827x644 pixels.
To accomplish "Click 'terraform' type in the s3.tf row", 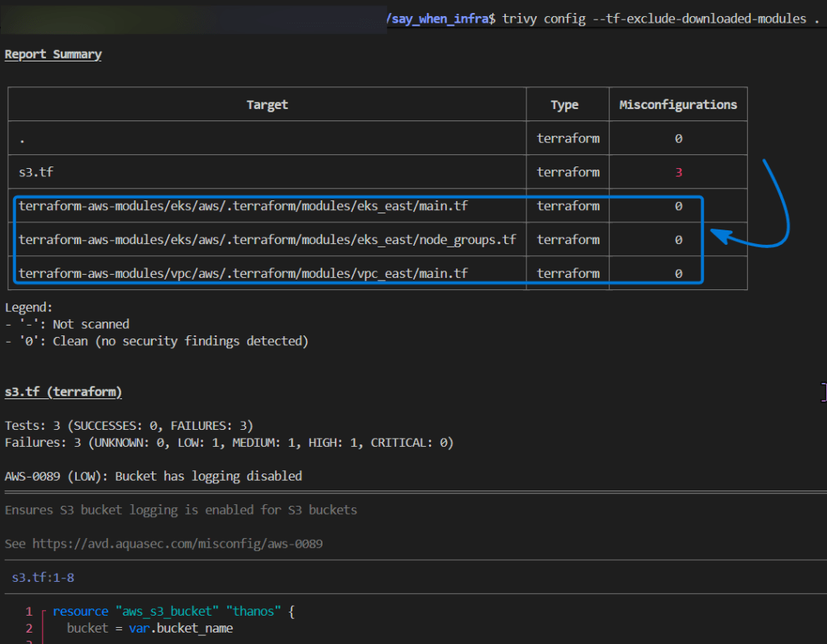I will [x=568, y=172].
